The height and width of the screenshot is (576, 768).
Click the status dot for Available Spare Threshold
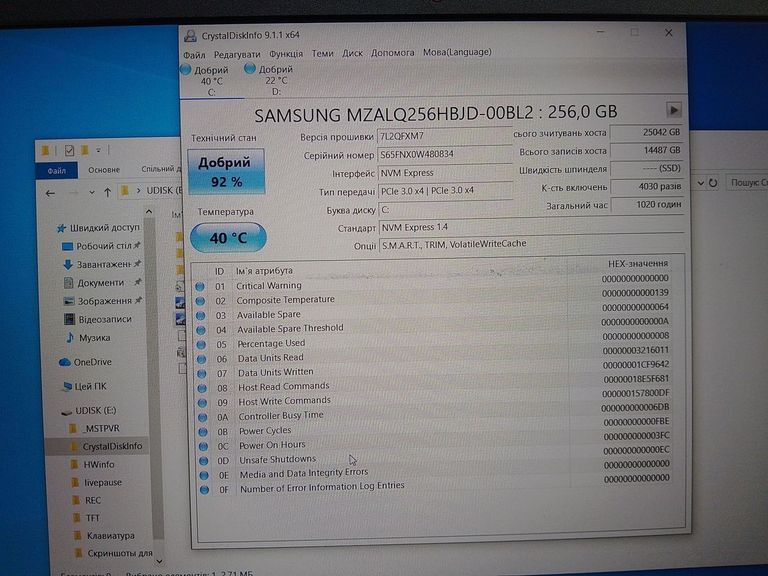201,330
